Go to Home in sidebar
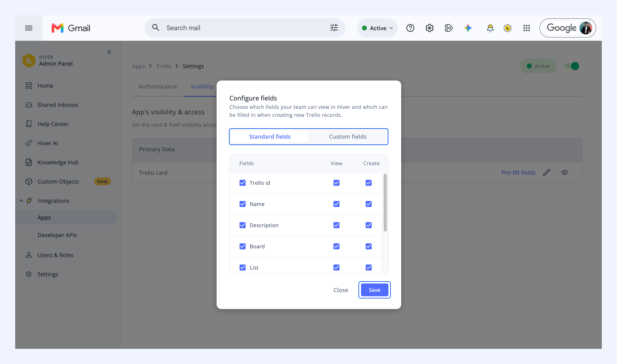 (x=45, y=86)
